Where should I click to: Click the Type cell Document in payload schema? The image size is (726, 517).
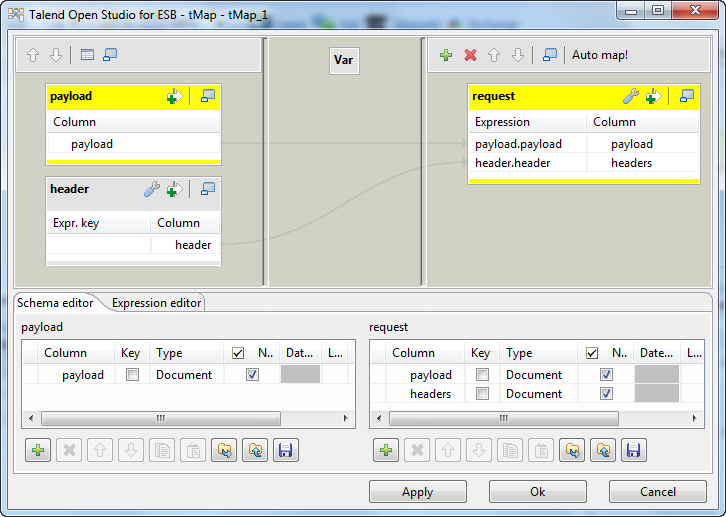185,375
